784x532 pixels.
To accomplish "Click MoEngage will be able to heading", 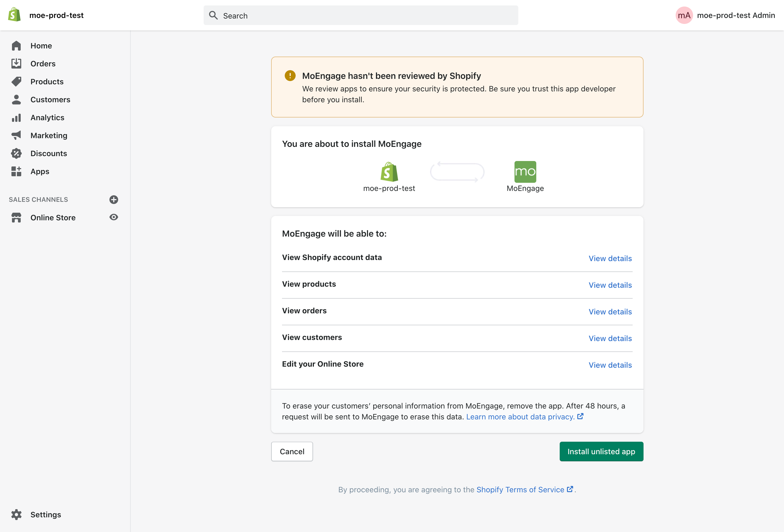I will coord(334,234).
